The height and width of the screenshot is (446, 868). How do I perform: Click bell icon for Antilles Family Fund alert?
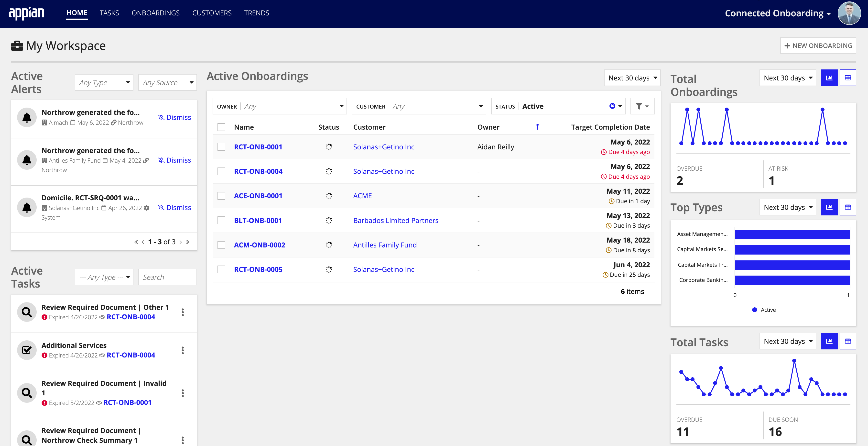(x=27, y=160)
